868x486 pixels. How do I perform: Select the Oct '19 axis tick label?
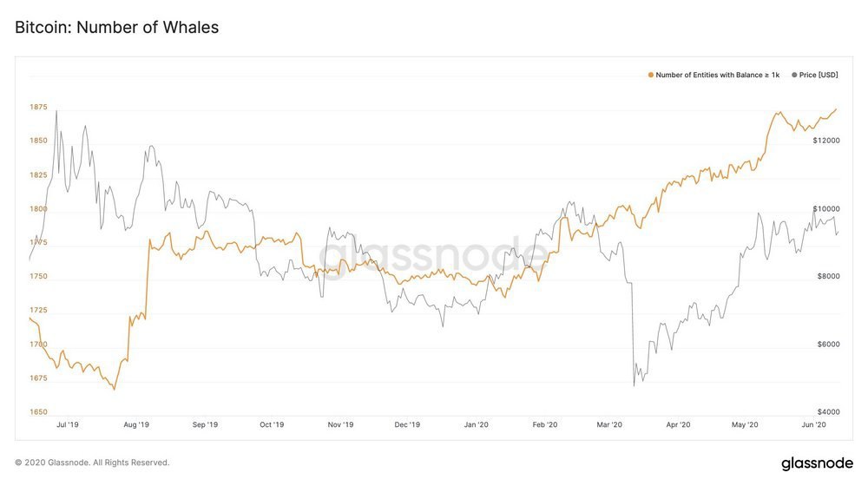[x=272, y=425]
